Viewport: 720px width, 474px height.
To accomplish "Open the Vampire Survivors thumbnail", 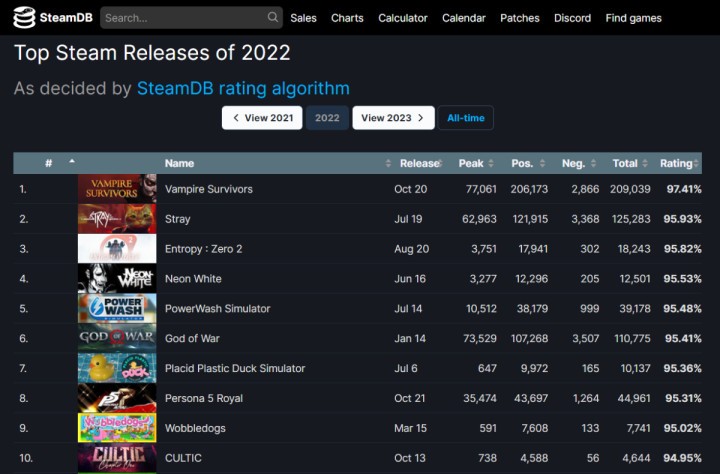I will click(117, 189).
